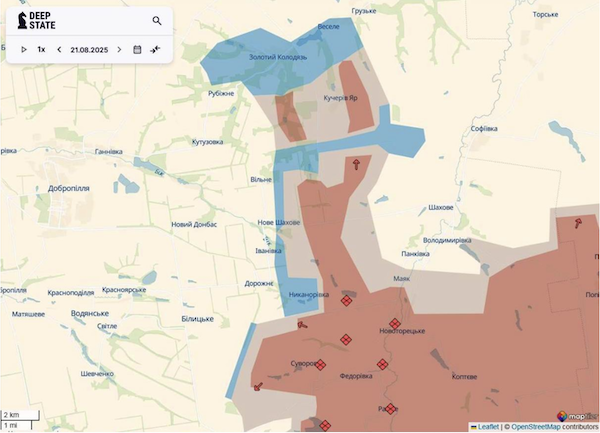Click the DeepState knight logo

tap(21, 20)
